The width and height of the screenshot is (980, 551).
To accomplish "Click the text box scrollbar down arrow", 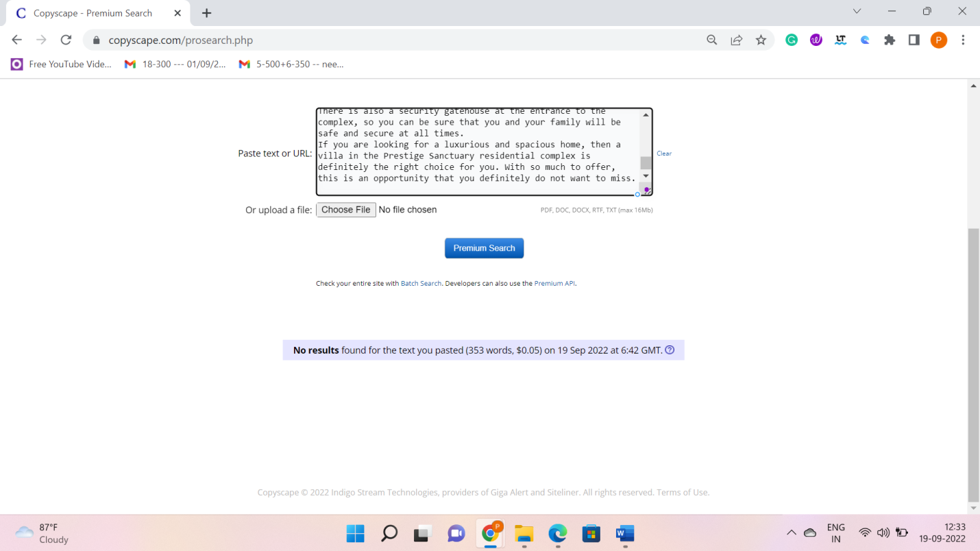I will (x=646, y=176).
